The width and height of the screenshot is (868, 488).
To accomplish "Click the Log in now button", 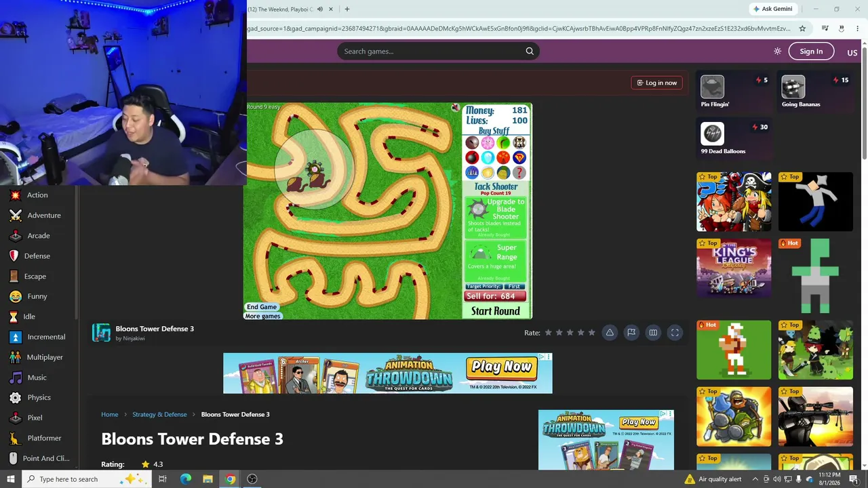I will 656,83.
